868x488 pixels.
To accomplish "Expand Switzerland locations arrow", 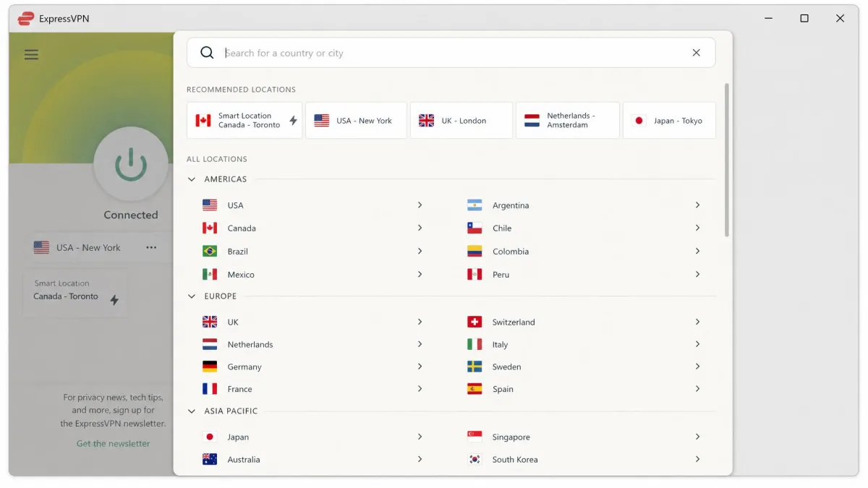I will click(697, 322).
